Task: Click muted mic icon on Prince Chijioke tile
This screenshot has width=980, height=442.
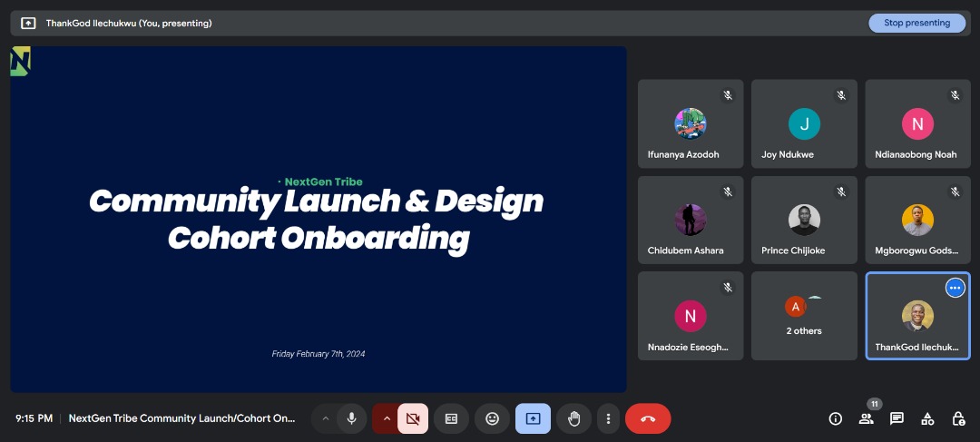Action: (x=842, y=192)
